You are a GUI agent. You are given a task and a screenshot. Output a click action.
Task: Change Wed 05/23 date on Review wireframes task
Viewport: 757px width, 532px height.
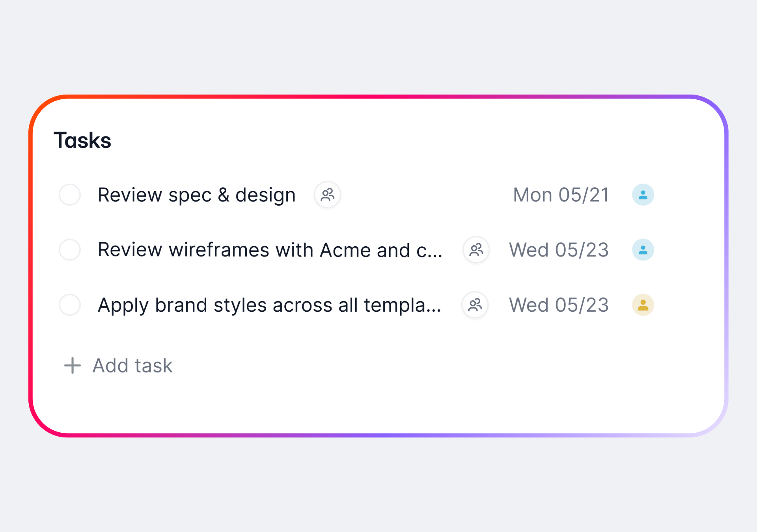coord(559,250)
